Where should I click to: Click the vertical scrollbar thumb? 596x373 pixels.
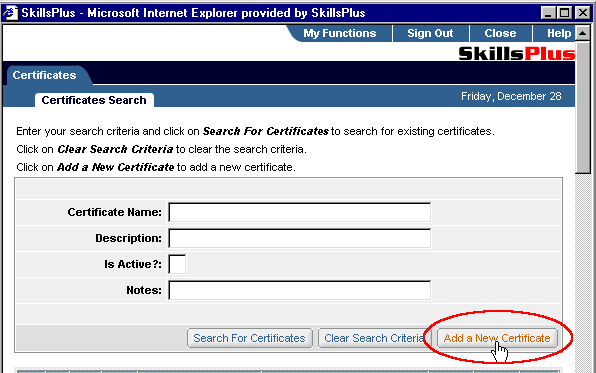(582, 107)
